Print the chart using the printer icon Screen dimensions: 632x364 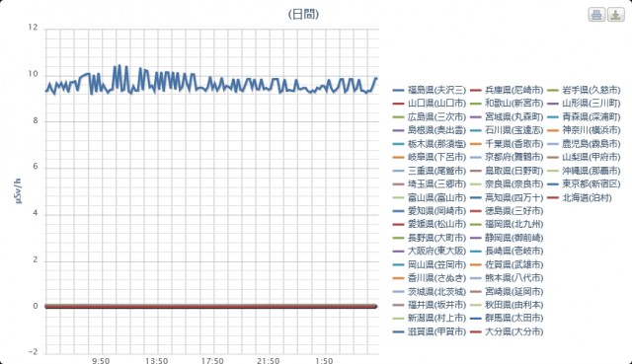tap(596, 15)
